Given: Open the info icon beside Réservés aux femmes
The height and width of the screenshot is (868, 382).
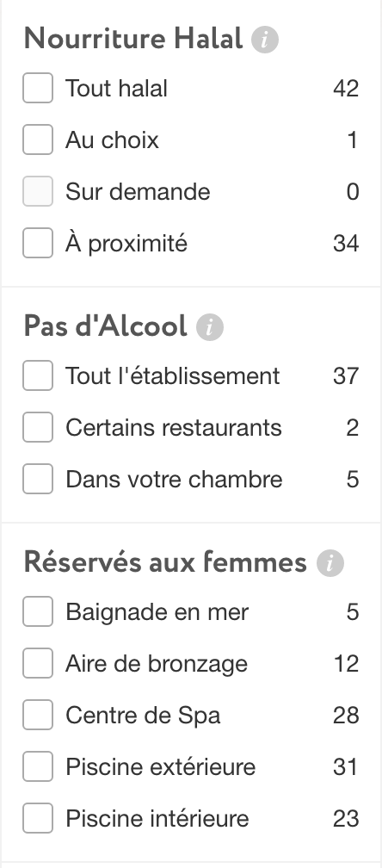Looking at the screenshot, I should pos(330,563).
